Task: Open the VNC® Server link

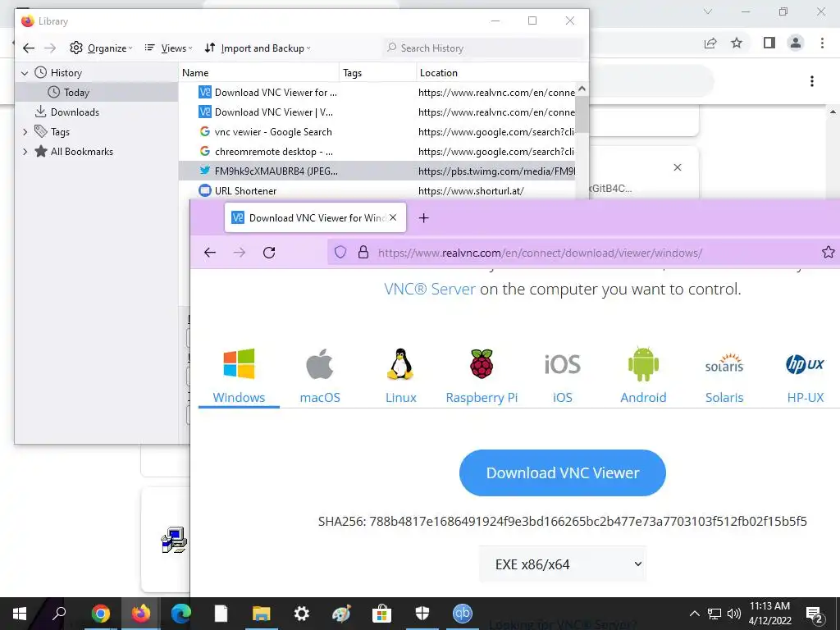Action: [x=430, y=290]
